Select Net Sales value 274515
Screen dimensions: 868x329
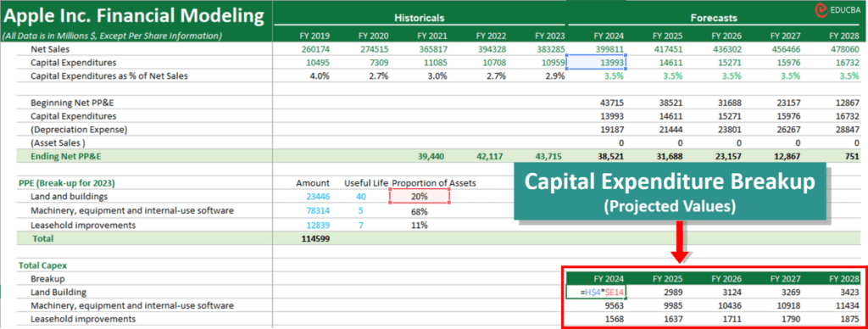tap(373, 49)
